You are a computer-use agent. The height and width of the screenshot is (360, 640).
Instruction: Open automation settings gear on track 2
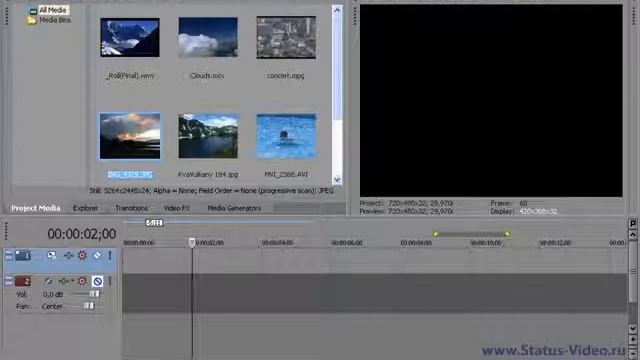(x=82, y=281)
